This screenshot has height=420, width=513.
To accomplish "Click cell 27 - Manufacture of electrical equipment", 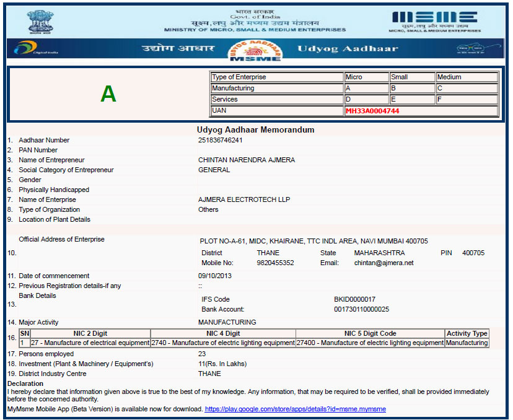I will click(90, 343).
